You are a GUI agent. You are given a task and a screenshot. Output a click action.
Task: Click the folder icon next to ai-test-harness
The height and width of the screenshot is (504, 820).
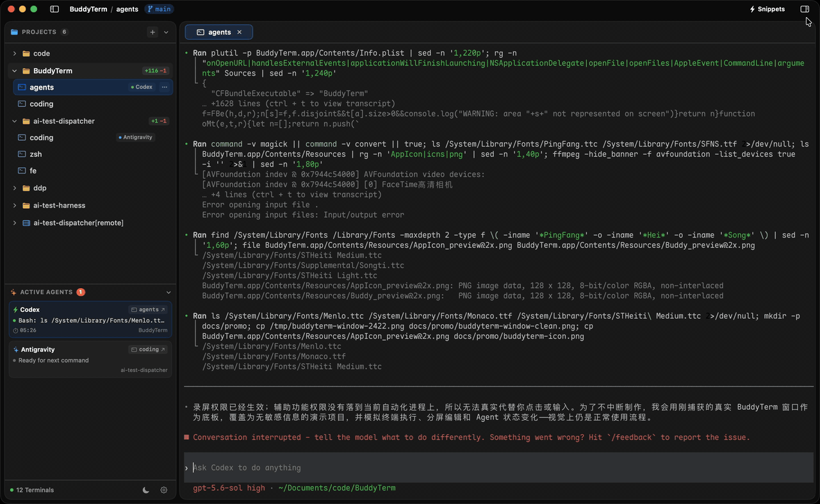[26, 206]
